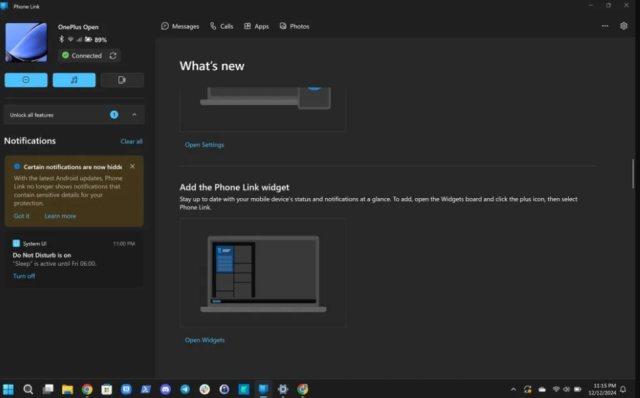Screen dimensions: 640x398
Task: Open the more options ellipsis menu
Action: click(x=605, y=26)
